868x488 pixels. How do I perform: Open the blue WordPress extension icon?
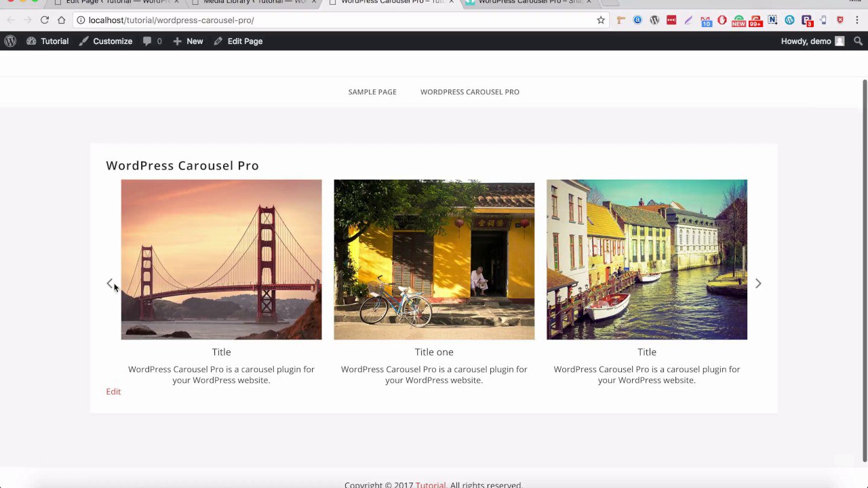789,20
